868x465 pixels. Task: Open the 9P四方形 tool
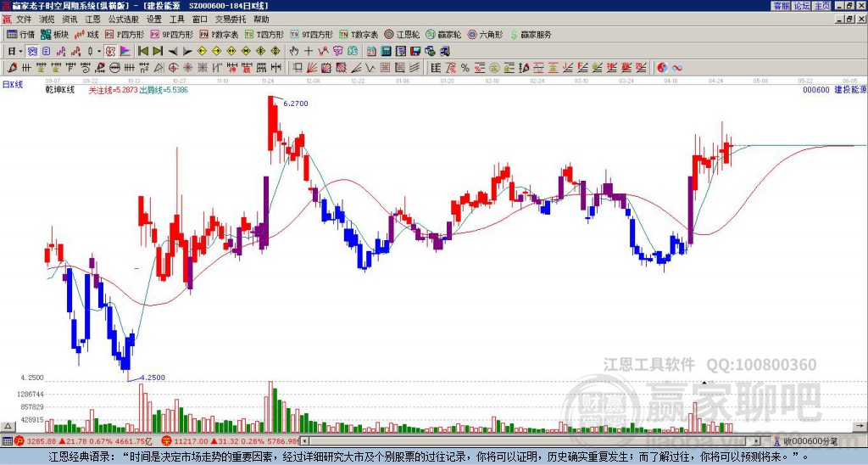171,34
